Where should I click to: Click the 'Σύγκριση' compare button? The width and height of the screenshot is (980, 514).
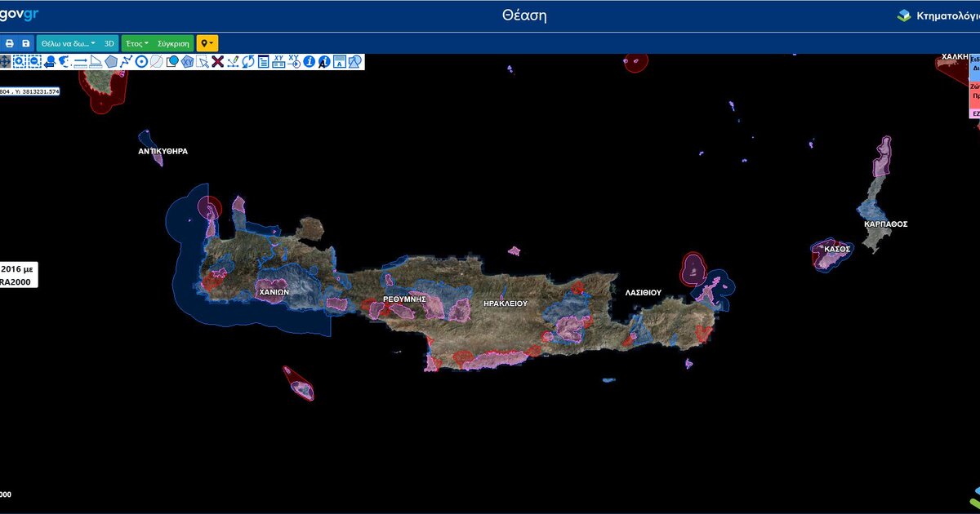click(x=173, y=43)
